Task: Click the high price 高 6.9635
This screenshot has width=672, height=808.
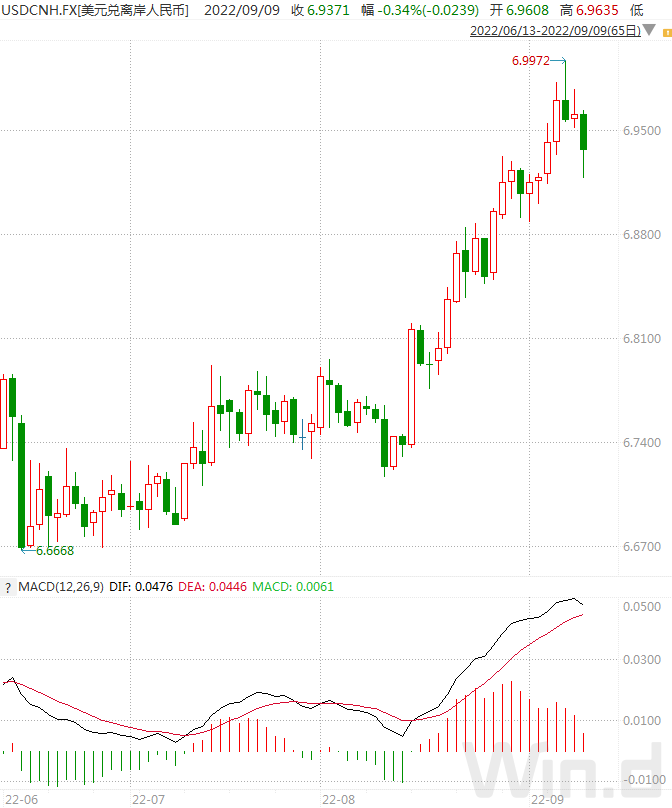Action: 589,10
